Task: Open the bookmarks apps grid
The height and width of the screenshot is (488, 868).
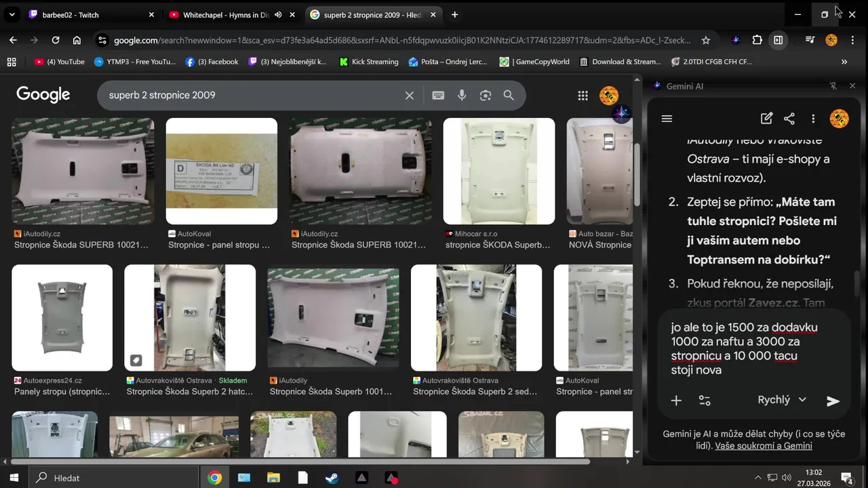Action: 12,62
